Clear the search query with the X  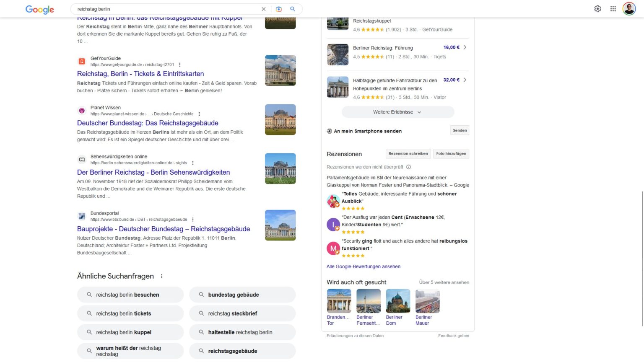pyautogui.click(x=264, y=9)
